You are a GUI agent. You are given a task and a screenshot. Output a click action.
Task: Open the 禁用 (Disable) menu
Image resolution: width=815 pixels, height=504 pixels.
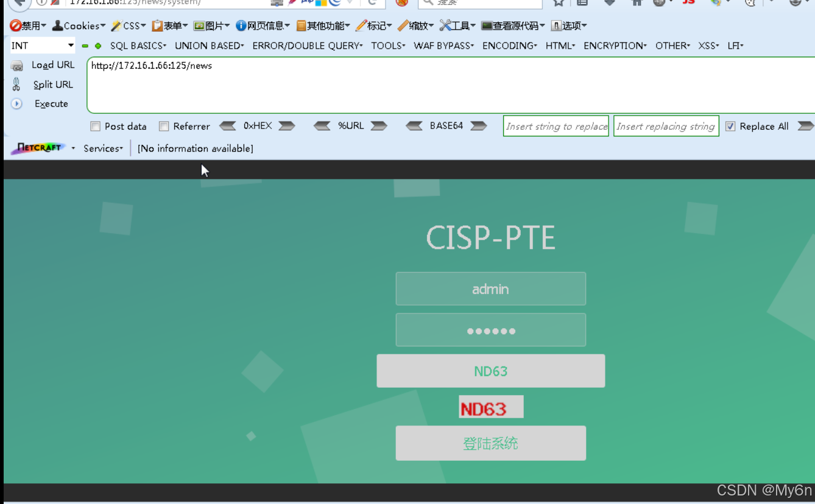28,26
